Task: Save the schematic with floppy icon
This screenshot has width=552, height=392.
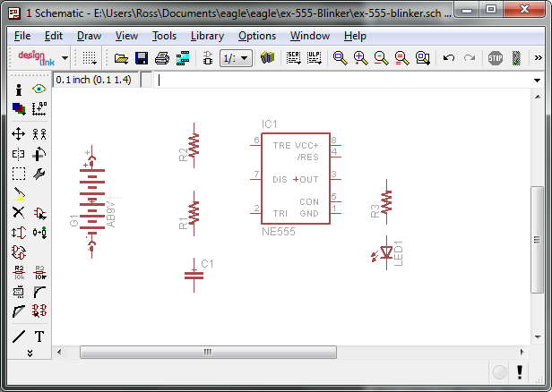Action: coord(142,58)
